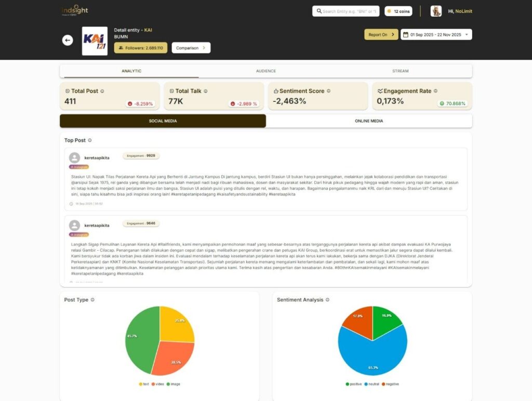Switch to Online Media view
The image size is (532, 401).
(x=369, y=121)
